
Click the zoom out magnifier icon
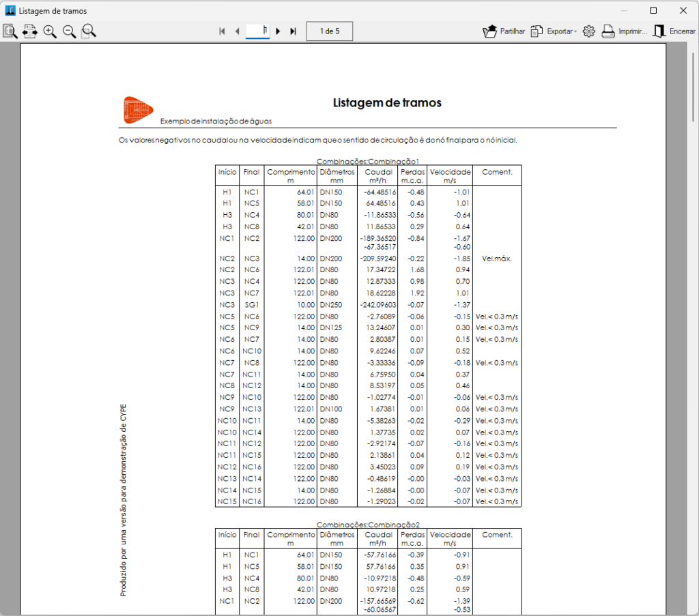point(69,31)
